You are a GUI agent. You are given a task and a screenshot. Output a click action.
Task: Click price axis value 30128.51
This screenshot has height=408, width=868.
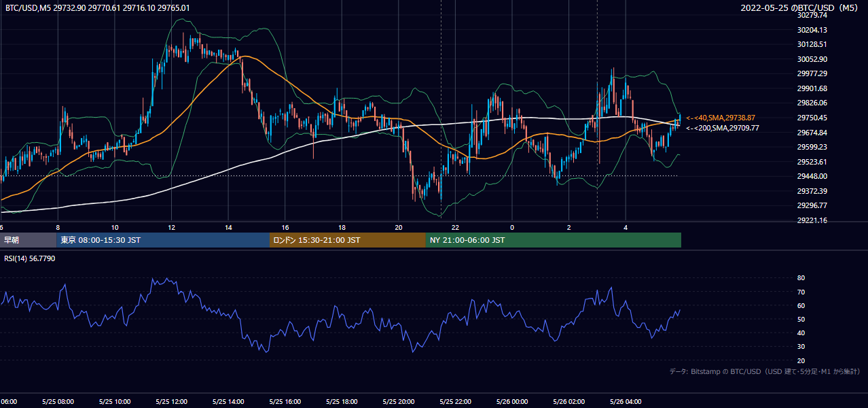click(812, 44)
